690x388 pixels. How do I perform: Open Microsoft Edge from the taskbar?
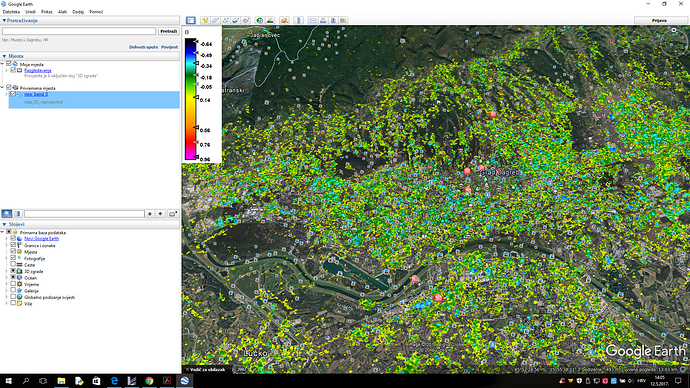click(x=114, y=381)
